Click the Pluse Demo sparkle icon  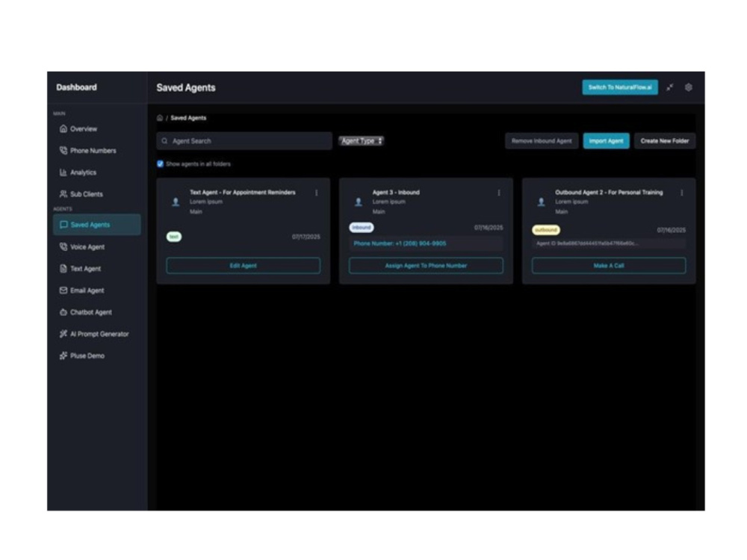[63, 355]
